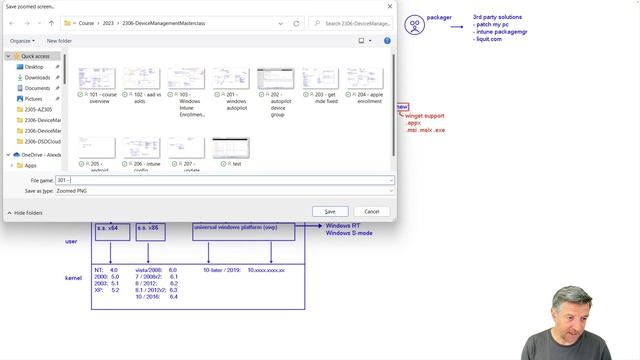The image size is (640, 360).
Task: Select the 204 - apple enrollment thumbnail
Action: tap(364, 78)
